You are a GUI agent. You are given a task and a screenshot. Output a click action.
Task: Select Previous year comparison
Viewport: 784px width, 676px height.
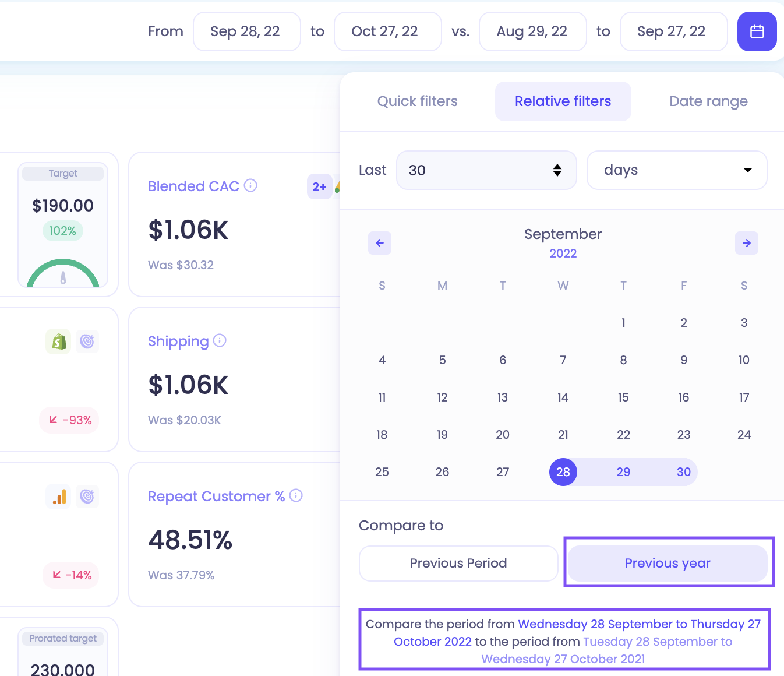(x=668, y=564)
